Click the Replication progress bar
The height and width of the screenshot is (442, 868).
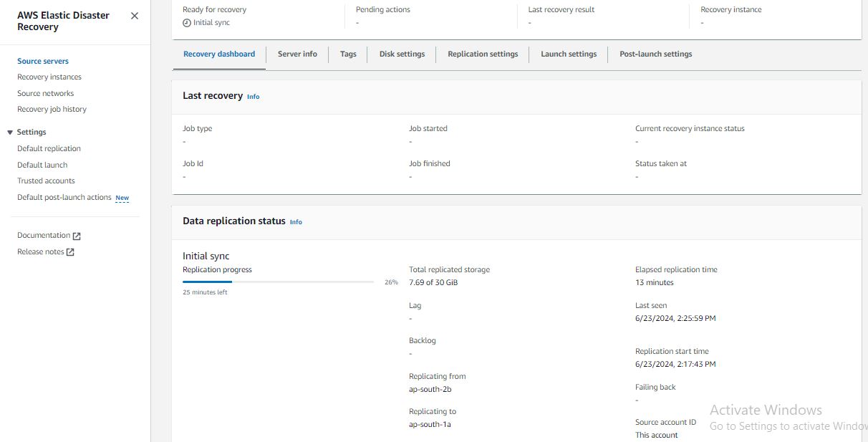(x=278, y=282)
